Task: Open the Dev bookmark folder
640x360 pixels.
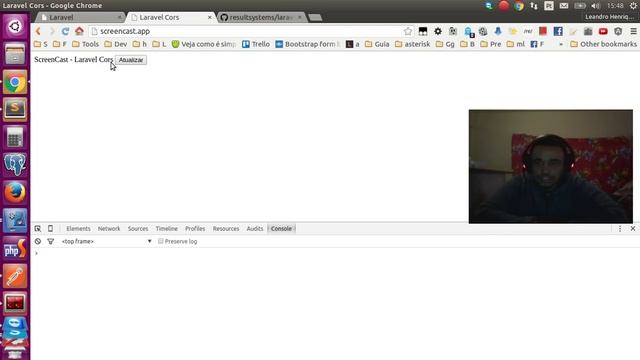Action: 116,44
